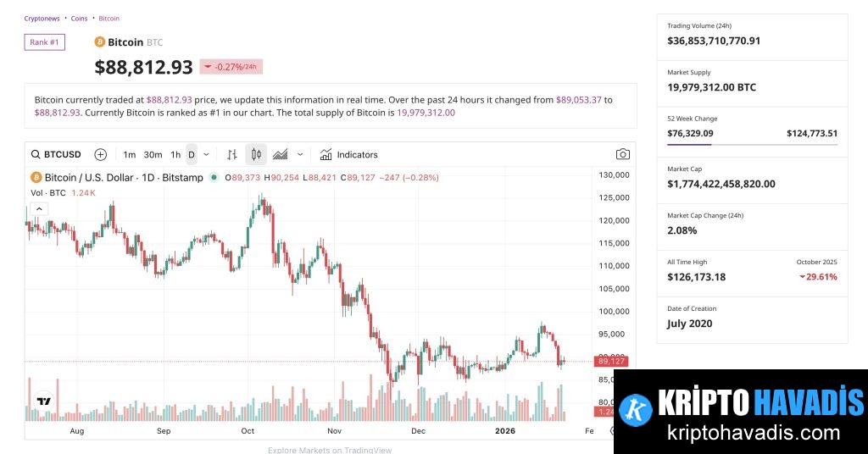This screenshot has width=868, height=454.
Task: Go to Cryptonews breadcrumb link
Action: point(42,18)
